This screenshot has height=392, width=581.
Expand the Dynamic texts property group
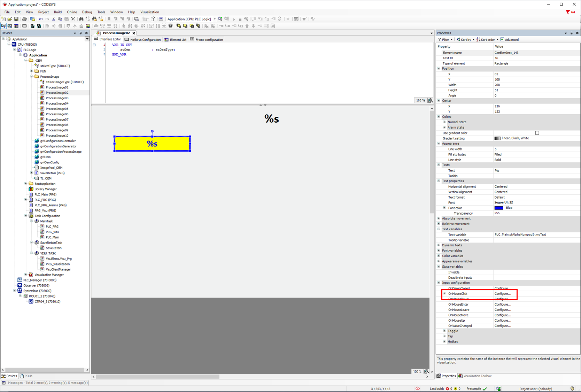pyautogui.click(x=439, y=245)
